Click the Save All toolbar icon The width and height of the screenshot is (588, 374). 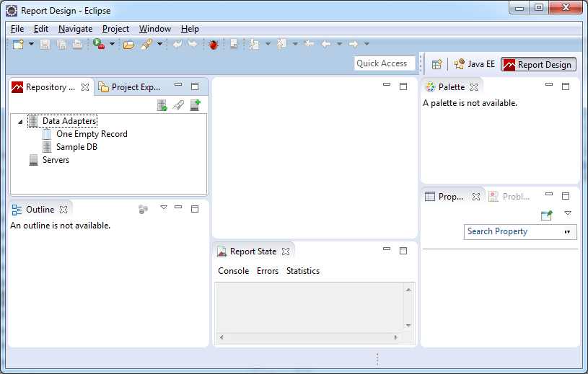click(x=61, y=44)
